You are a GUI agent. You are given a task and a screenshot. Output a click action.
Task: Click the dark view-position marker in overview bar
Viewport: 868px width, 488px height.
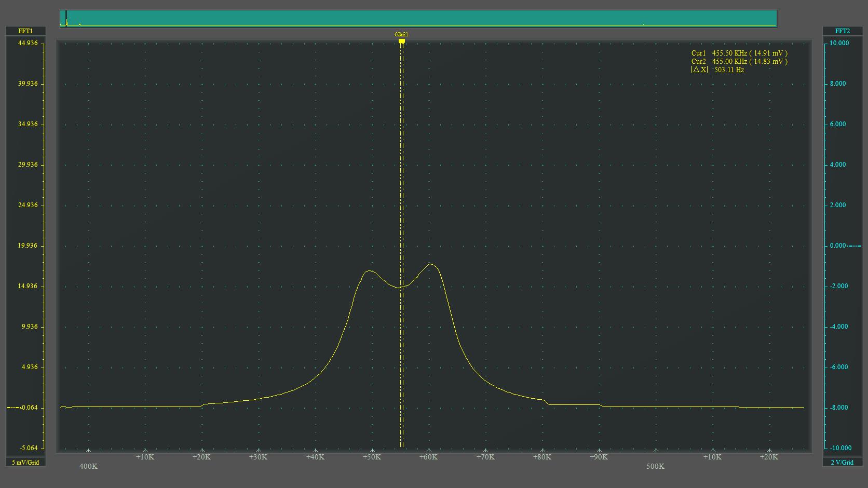pyautogui.click(x=66, y=18)
